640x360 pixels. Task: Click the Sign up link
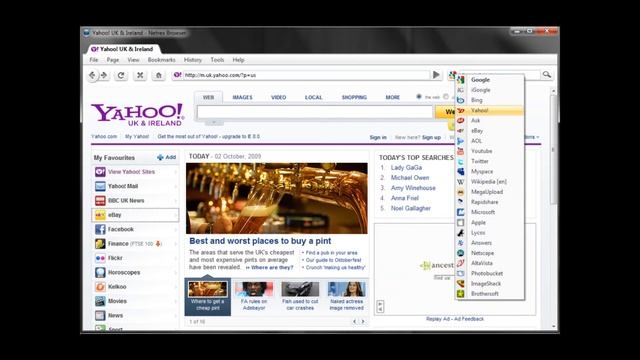point(431,138)
